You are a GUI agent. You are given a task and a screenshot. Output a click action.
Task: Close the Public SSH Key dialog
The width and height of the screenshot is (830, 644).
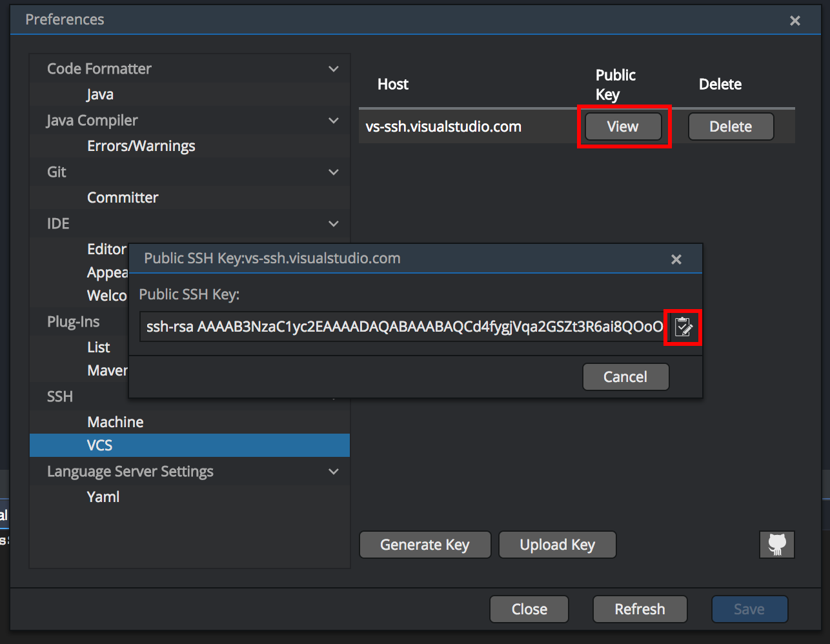(676, 259)
